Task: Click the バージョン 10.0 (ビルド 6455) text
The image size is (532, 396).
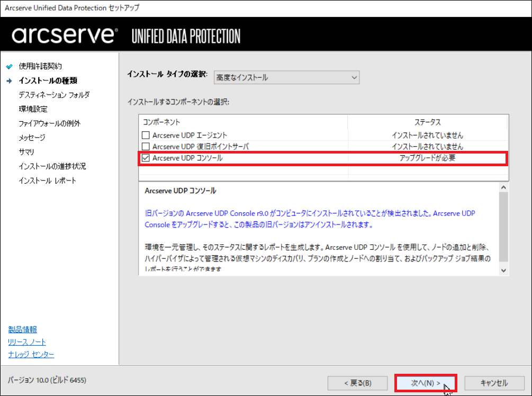Action: coord(47,380)
